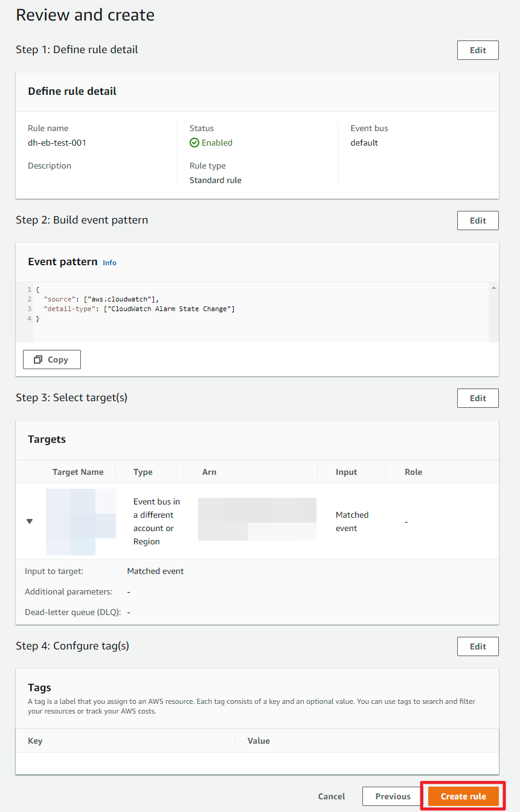The height and width of the screenshot is (812, 520).
Task: Open the Info link beside Event pattern
Action: 109,263
